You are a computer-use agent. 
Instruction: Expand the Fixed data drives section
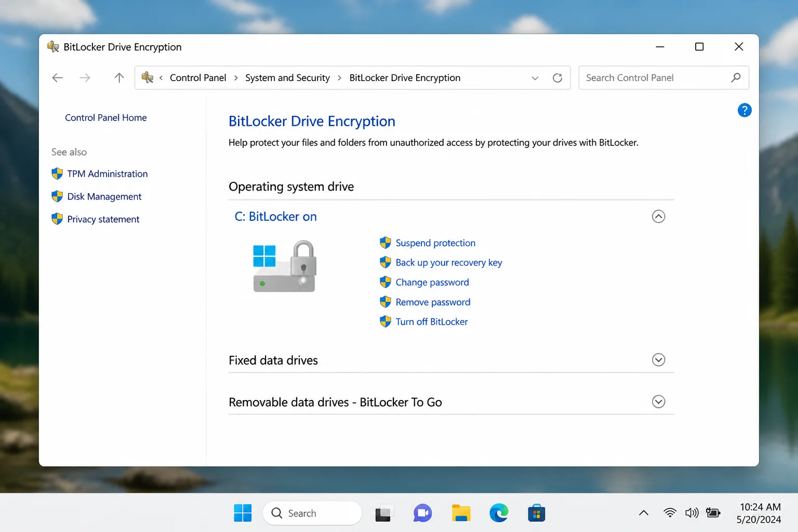click(658, 360)
